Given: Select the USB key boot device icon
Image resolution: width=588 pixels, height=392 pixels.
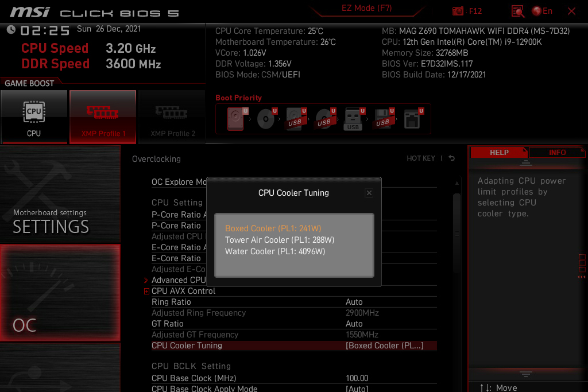Looking at the screenshot, I should 354,119.
